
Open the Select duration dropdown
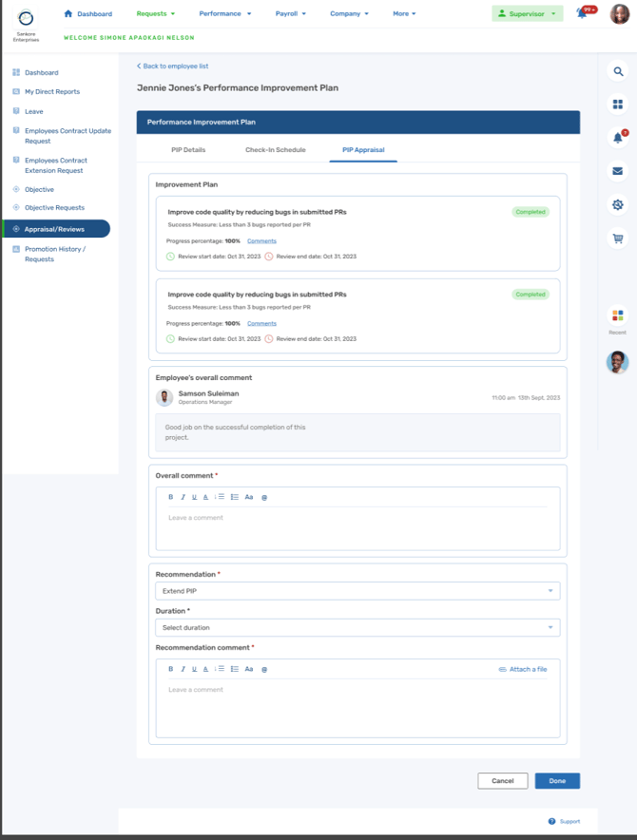click(x=357, y=627)
